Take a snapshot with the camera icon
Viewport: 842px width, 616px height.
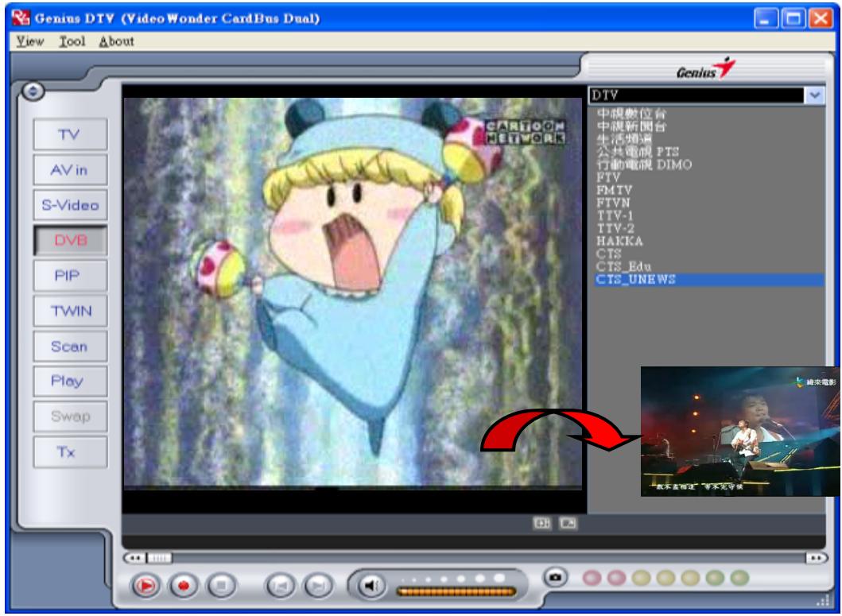[556, 578]
